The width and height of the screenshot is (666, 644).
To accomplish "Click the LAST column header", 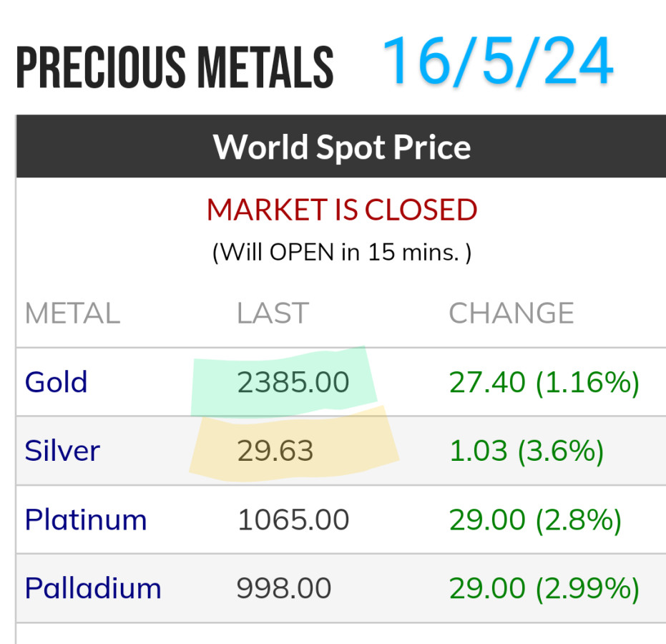I will [273, 313].
